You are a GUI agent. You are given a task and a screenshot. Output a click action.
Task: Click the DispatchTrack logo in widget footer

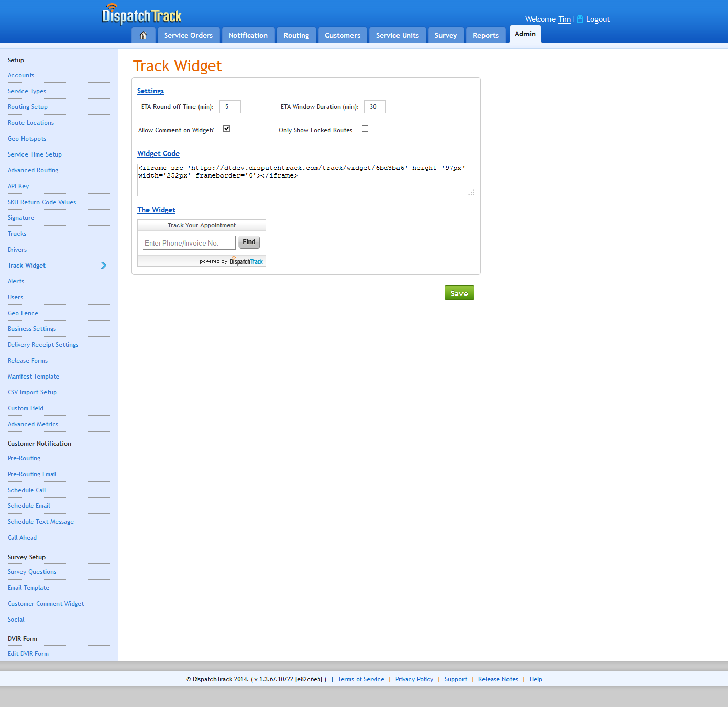tap(246, 261)
